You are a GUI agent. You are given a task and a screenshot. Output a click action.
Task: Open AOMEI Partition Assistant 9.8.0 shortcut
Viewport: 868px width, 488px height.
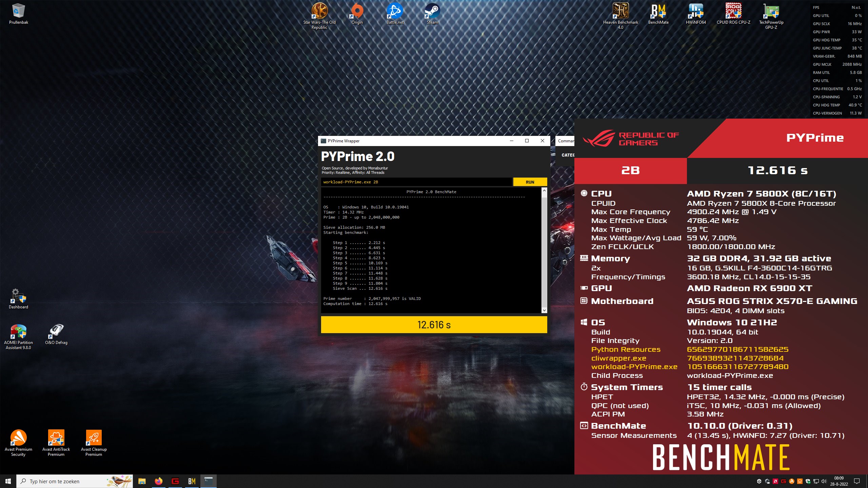pyautogui.click(x=19, y=337)
